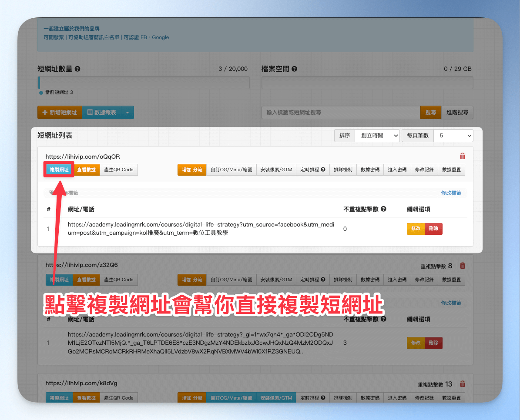Open 數據密碼 in the oQqOR card
The image size is (520, 420).
[370, 170]
